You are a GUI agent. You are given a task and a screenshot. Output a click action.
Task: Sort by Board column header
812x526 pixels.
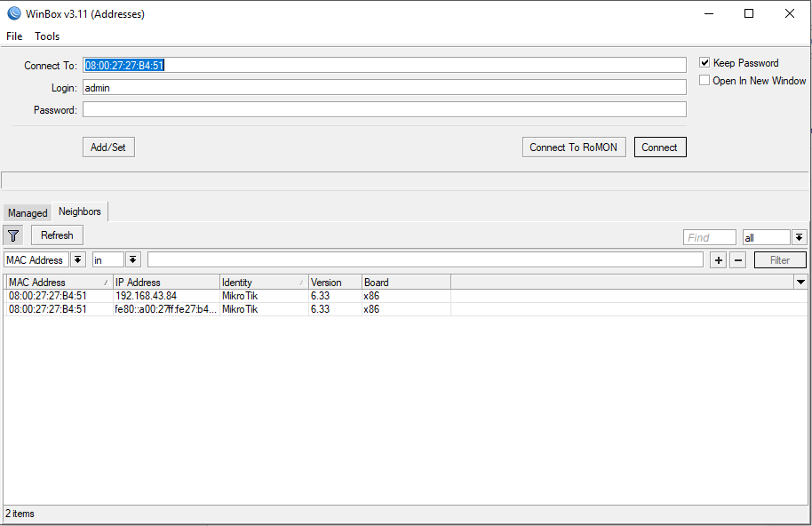406,283
